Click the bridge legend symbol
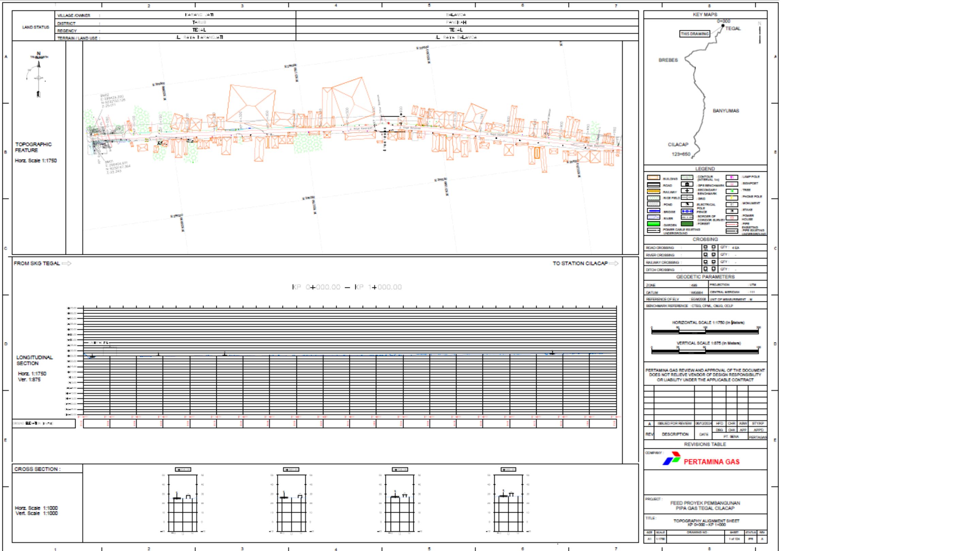The image size is (980, 551). (653, 211)
